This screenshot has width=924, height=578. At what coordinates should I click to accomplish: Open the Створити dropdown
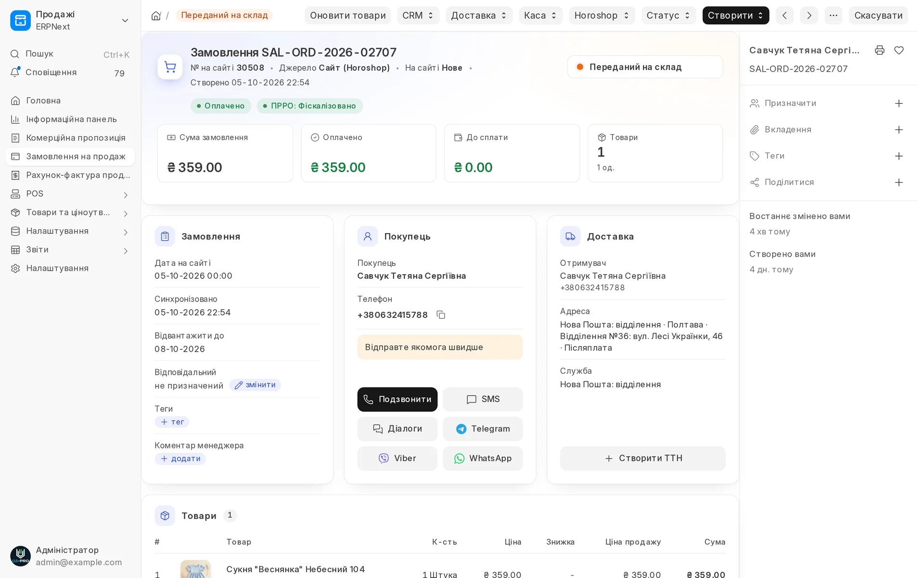pos(735,15)
